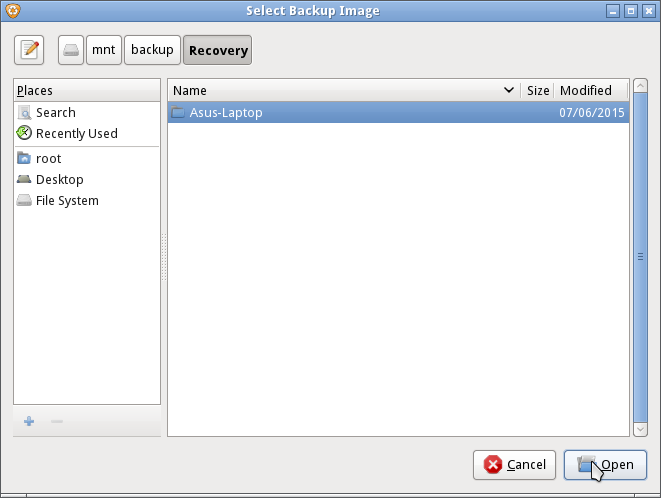This screenshot has width=661, height=498.
Task: Go to the mnt path segment
Action: point(103,50)
